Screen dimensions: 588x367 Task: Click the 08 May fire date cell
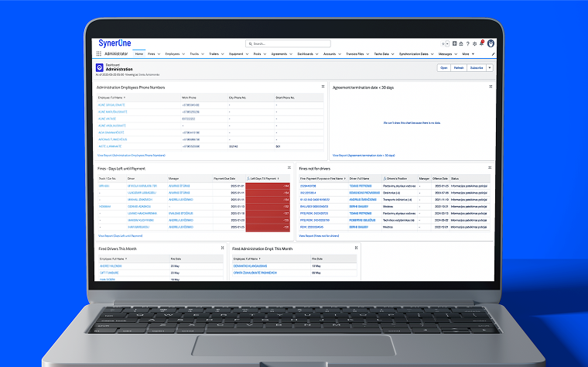[333, 273]
